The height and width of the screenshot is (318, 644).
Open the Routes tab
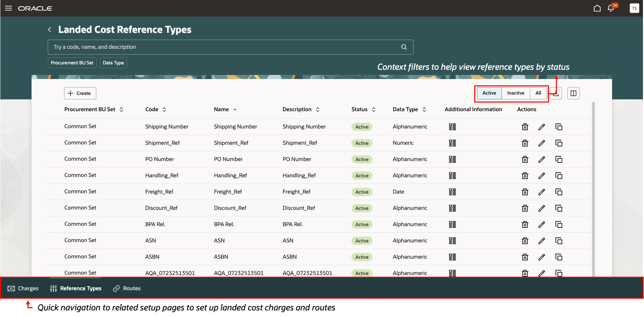(x=127, y=288)
